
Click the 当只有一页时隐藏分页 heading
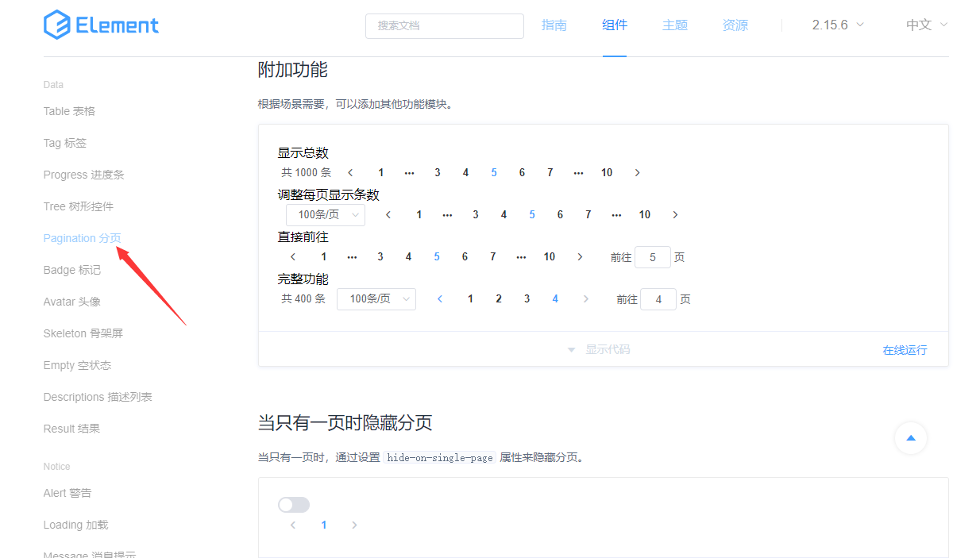point(345,422)
